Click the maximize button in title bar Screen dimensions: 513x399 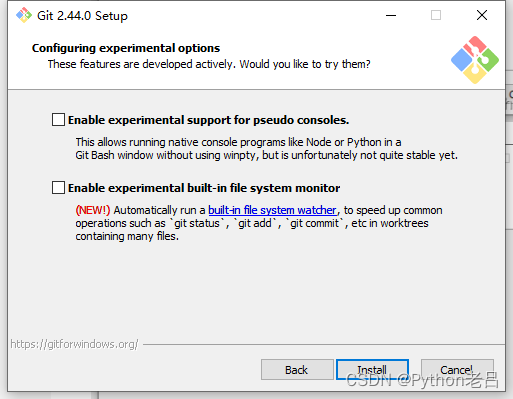tap(436, 15)
